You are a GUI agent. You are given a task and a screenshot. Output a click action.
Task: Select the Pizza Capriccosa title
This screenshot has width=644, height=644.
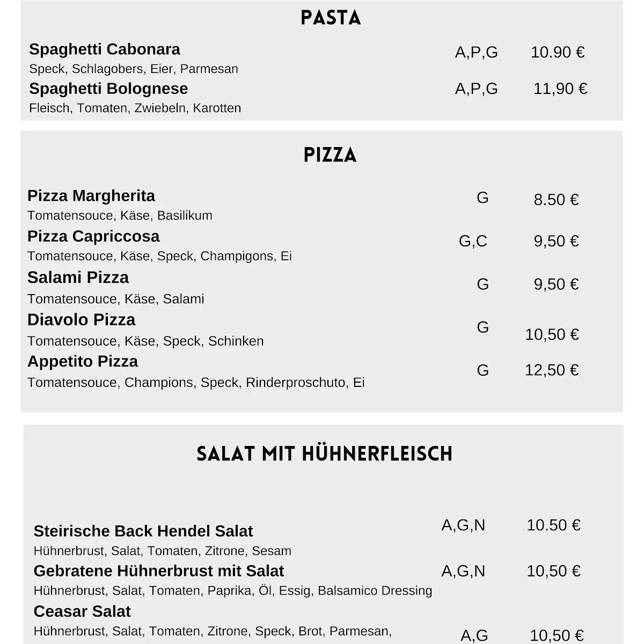(x=93, y=237)
